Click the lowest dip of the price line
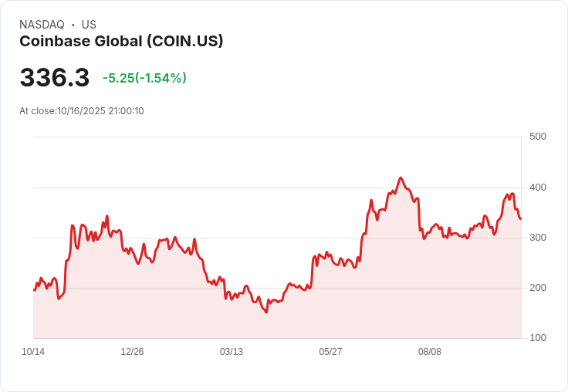Viewport: 568px width, 392px height. 266,313
